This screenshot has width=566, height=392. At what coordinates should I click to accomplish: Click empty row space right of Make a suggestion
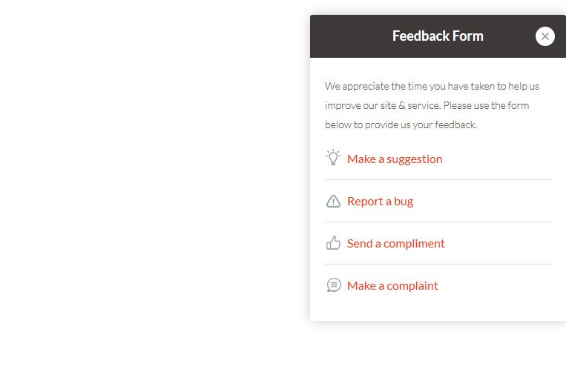point(497,159)
